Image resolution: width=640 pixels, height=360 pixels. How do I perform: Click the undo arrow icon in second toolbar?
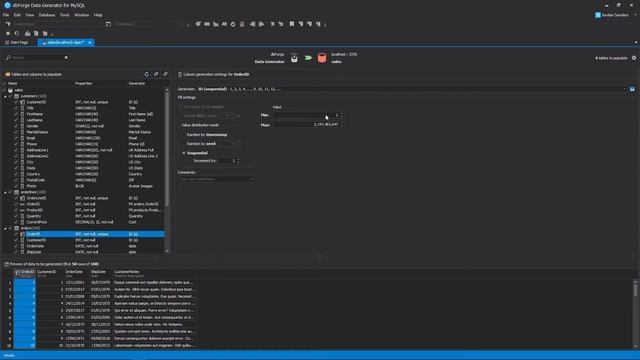[x=17, y=33]
